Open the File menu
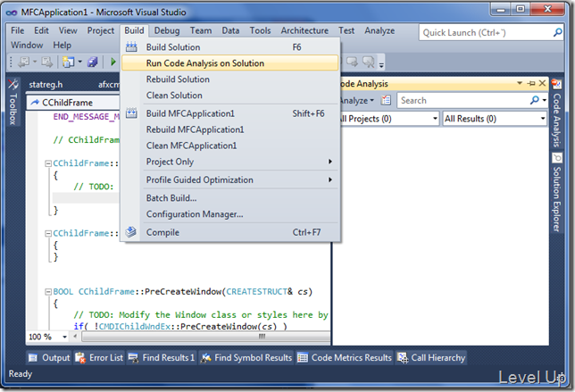 [x=18, y=30]
